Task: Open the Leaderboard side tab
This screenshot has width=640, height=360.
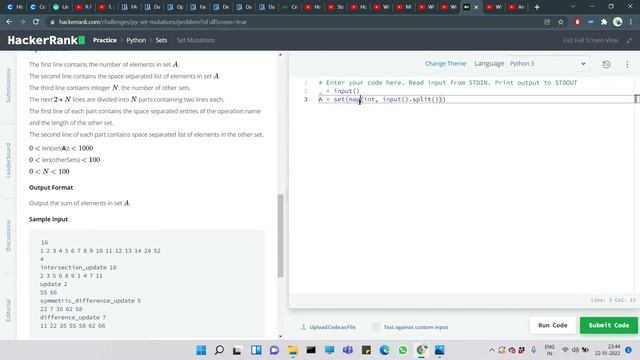Action: click(x=8, y=160)
